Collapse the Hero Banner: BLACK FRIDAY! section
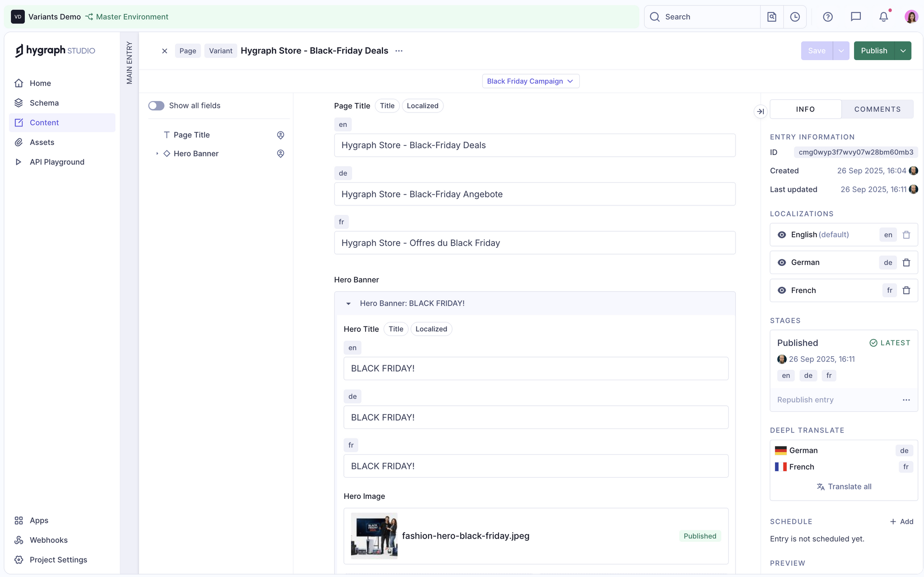 click(x=348, y=303)
